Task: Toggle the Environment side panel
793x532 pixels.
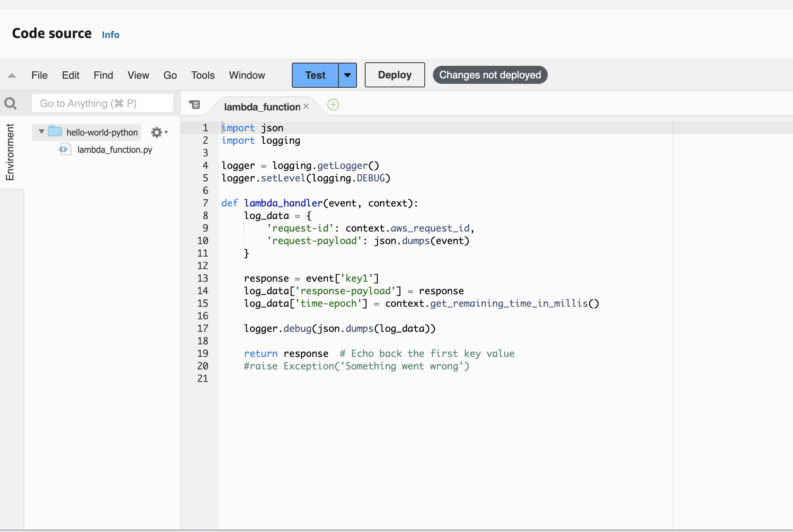Action: (10, 152)
